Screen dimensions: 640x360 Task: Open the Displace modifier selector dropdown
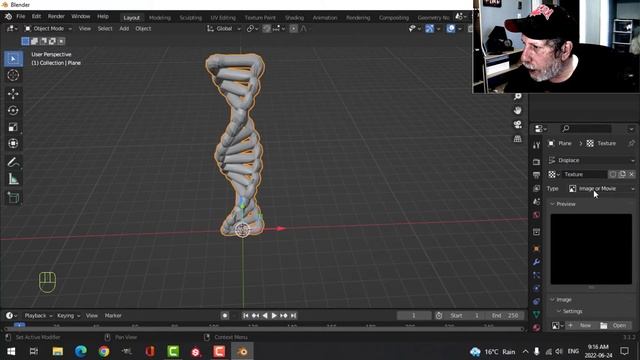(591, 160)
